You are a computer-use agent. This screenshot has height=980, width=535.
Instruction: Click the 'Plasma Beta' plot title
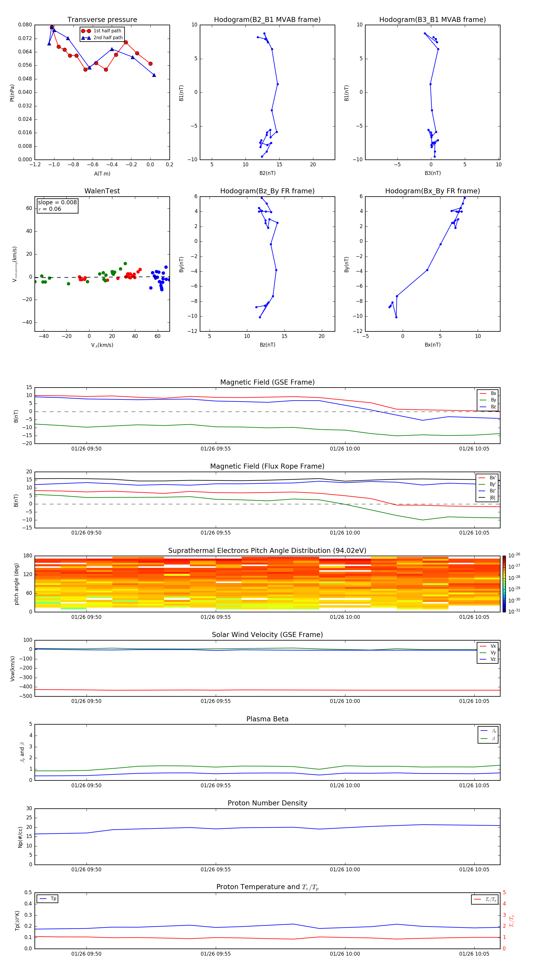click(267, 719)
